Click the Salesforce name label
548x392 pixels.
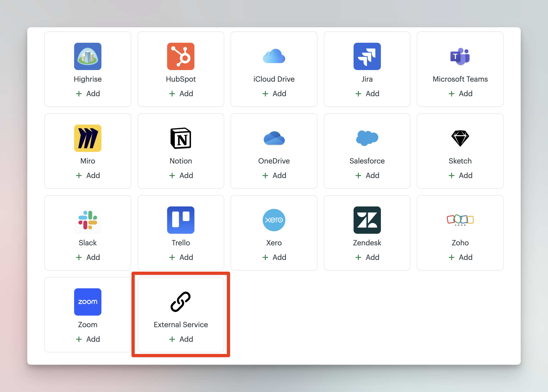[x=367, y=161]
